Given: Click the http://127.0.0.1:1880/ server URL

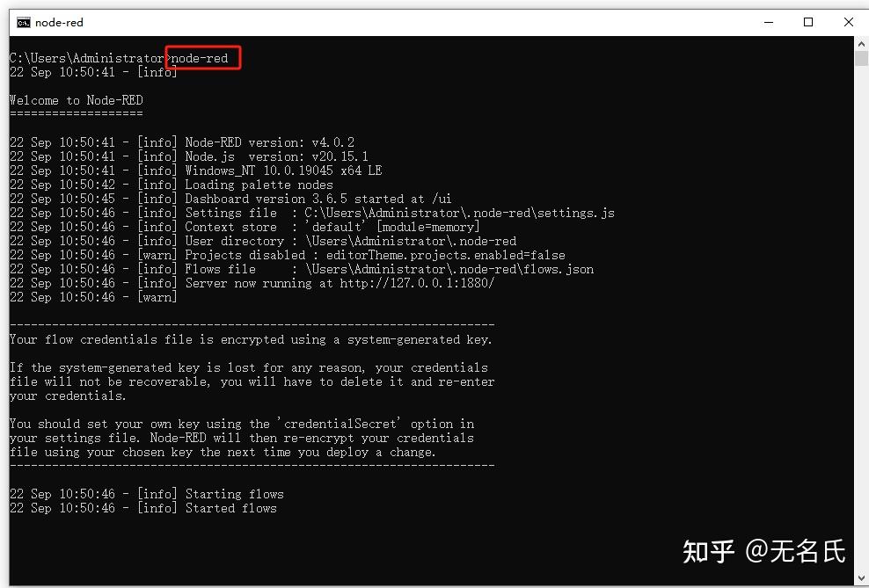Looking at the screenshot, I should [x=417, y=284].
